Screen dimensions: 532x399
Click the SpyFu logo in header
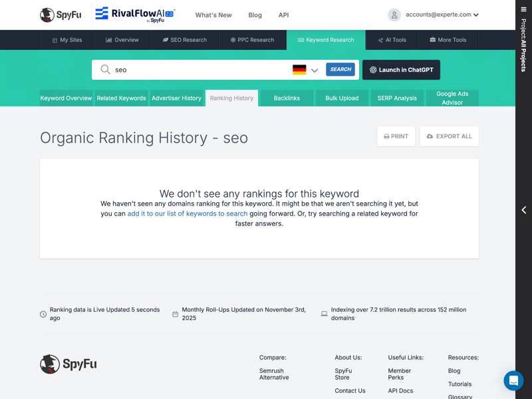click(x=61, y=15)
